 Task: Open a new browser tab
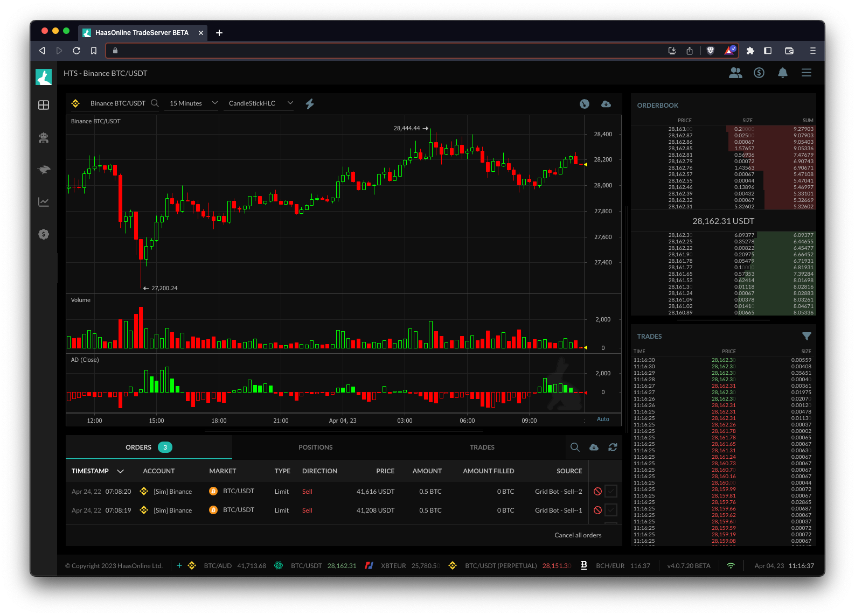[219, 33]
